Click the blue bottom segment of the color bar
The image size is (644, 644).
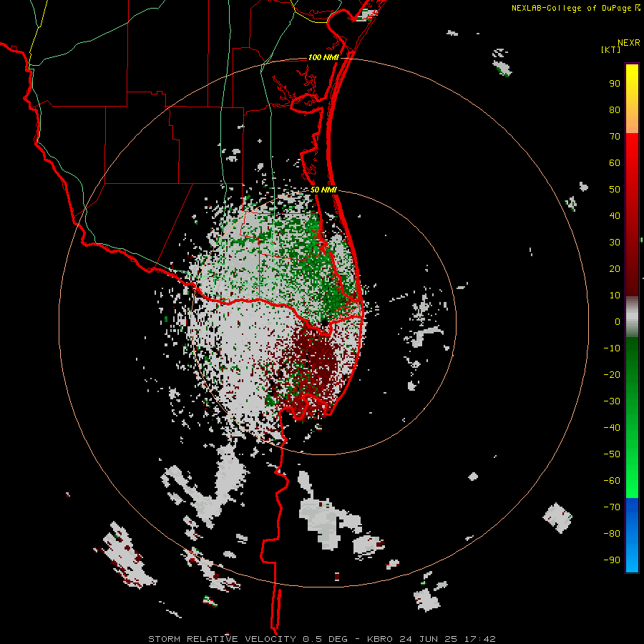pyautogui.click(x=632, y=535)
